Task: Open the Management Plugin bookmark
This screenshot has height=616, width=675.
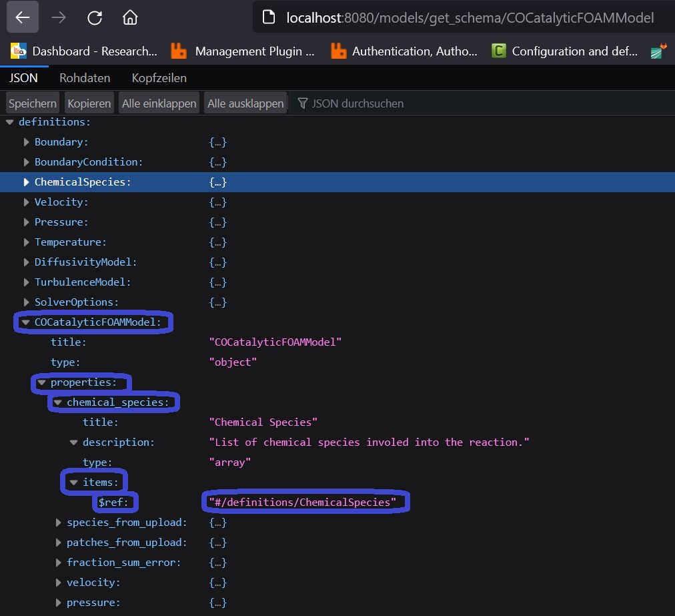Action: 242,51
